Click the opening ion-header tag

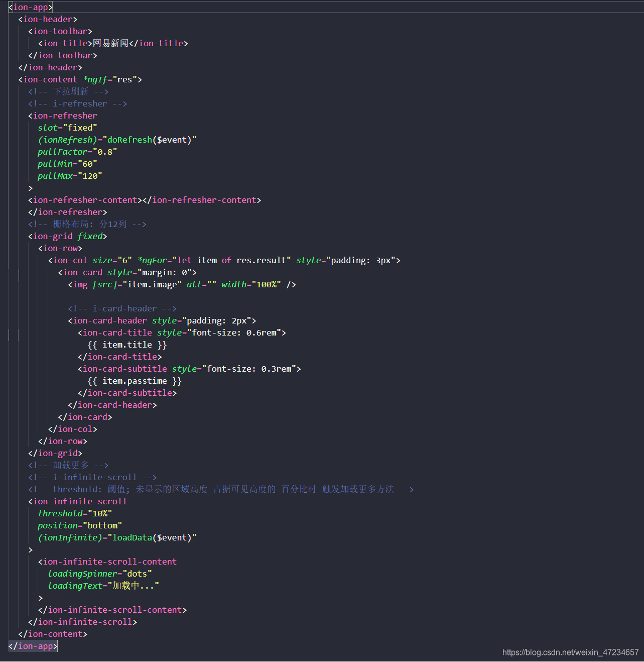click(48, 19)
